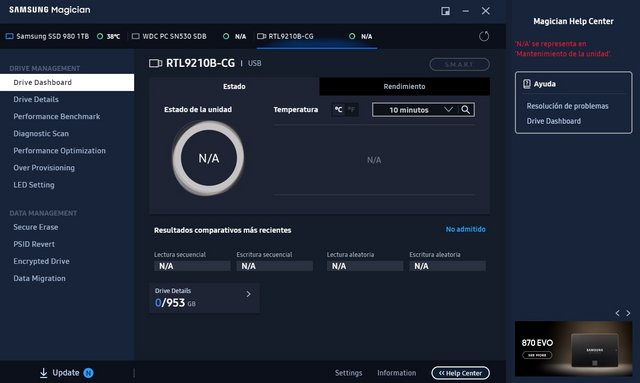The image size is (640, 383).
Task: Click the N/A drive status ring
Action: 208,158
